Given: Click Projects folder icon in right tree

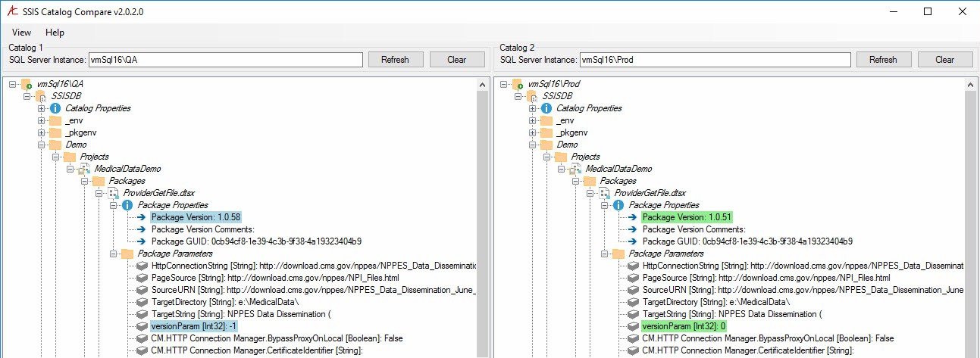Looking at the screenshot, I should point(561,157).
